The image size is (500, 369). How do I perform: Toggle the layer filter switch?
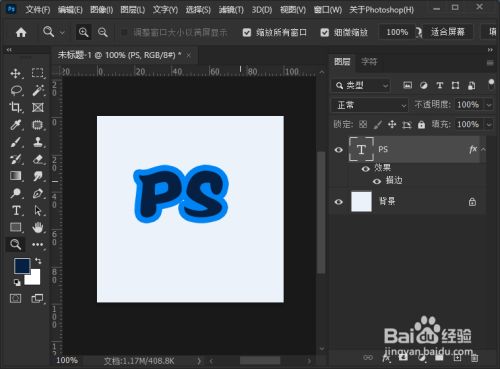[491, 84]
